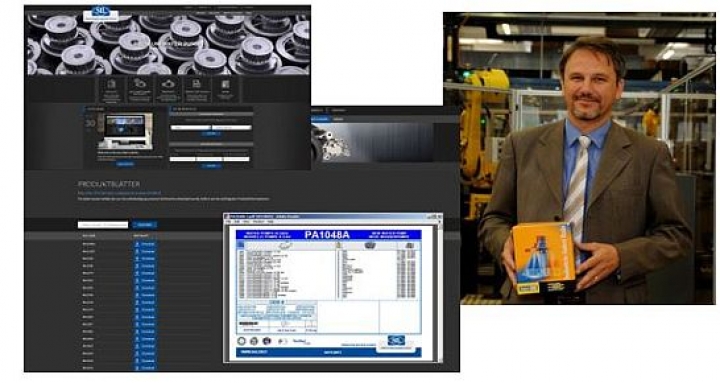
Task: Select the last icon tile in the tile row
Action: pos(225,89)
